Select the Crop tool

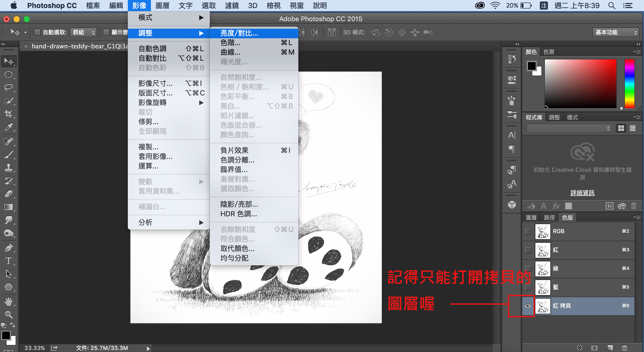pos(9,114)
